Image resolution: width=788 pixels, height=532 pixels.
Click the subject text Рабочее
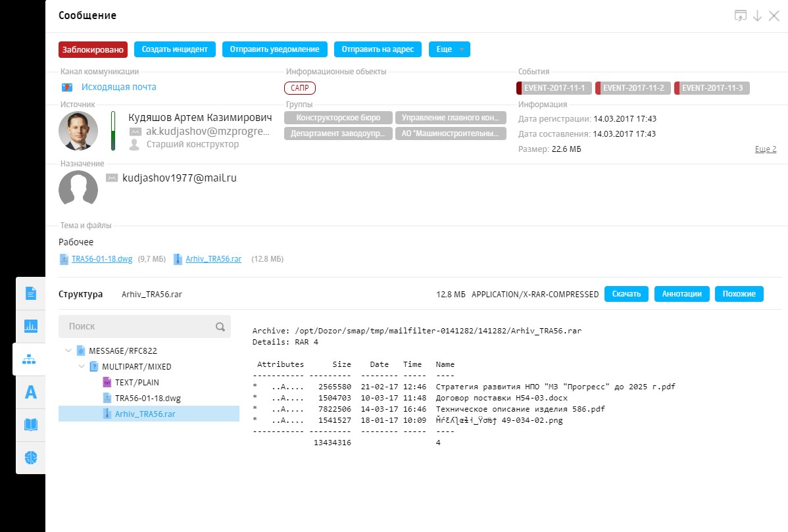(x=76, y=242)
